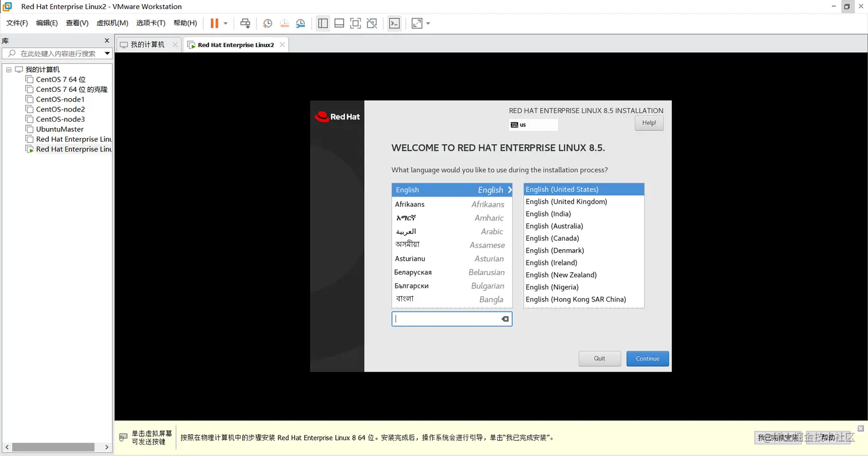Click the Help! button in installer
Image resolution: width=868 pixels, height=456 pixels.
coord(649,123)
